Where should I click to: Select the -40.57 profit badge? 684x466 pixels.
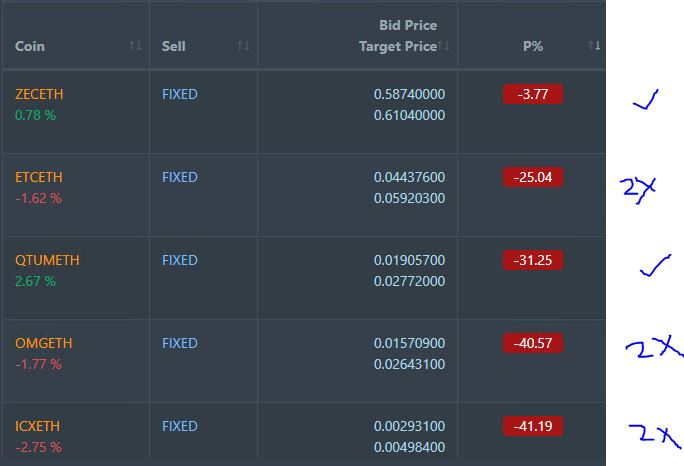(533, 343)
